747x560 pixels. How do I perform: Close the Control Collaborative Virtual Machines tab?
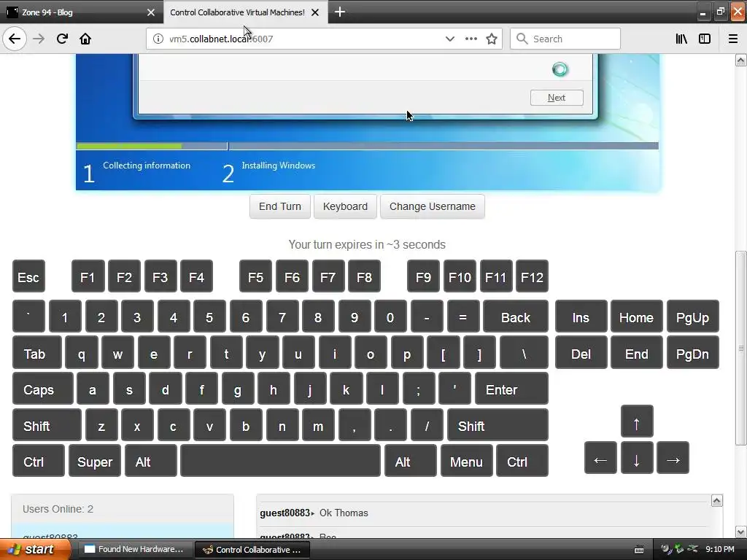click(x=315, y=12)
